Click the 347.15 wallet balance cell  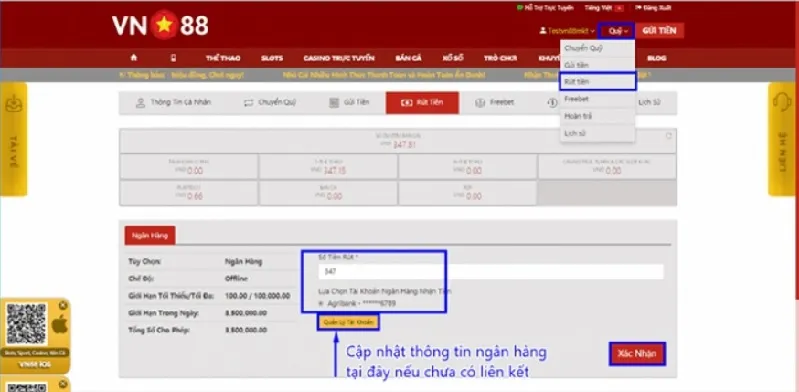[x=328, y=167]
